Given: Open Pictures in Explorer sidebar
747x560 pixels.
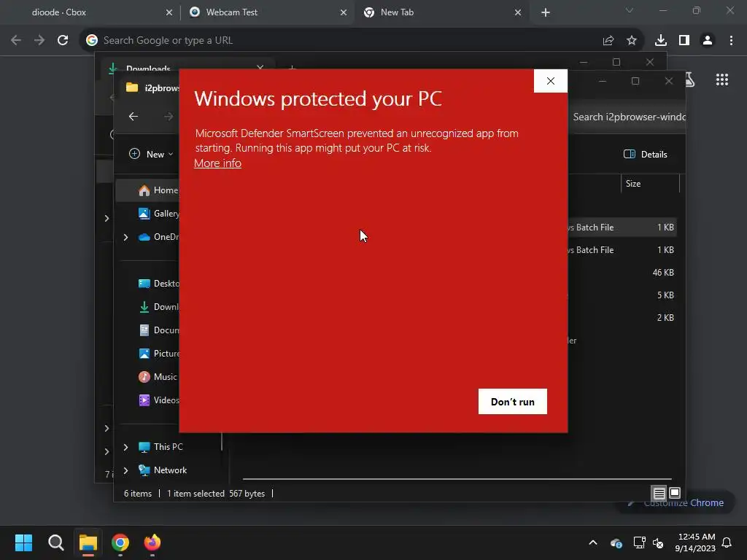Looking at the screenshot, I should tap(158, 354).
